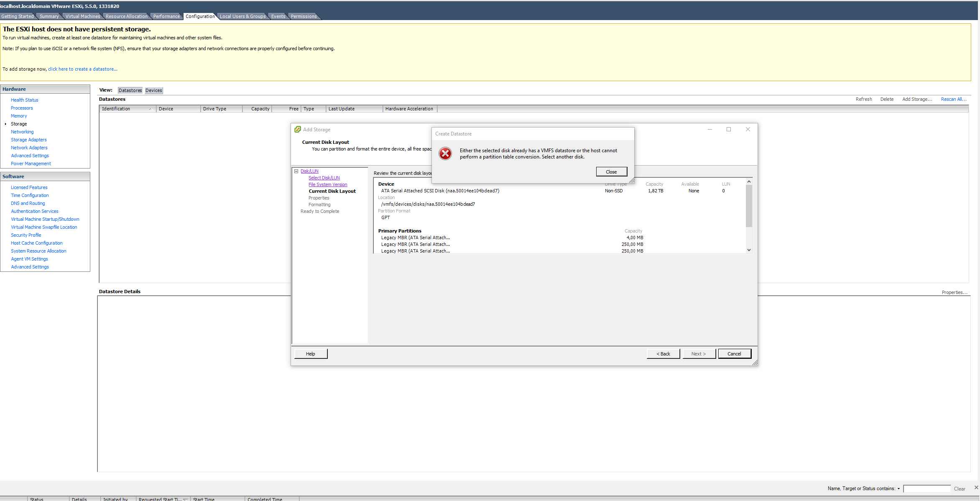
Task: Sort by Capacity column header
Action: 257,109
